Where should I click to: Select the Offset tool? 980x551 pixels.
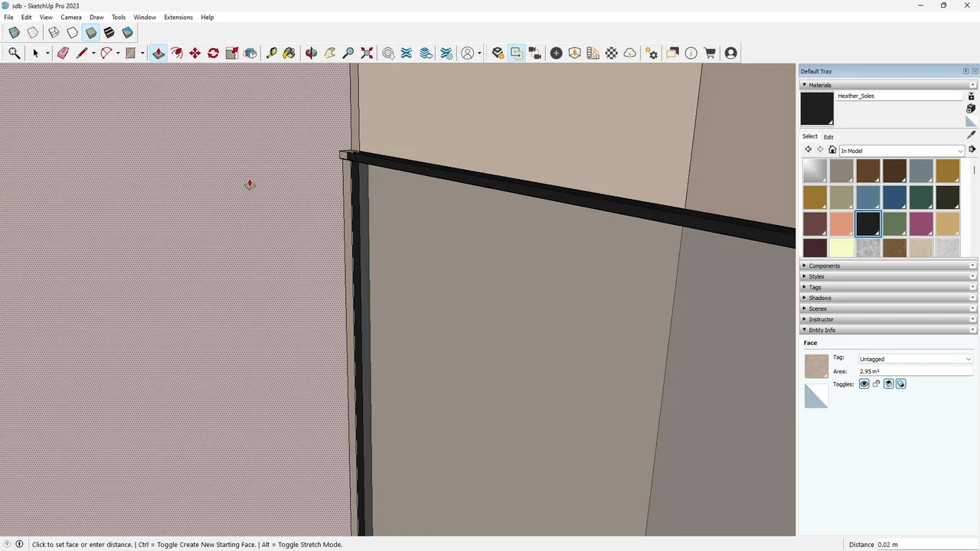coord(177,53)
